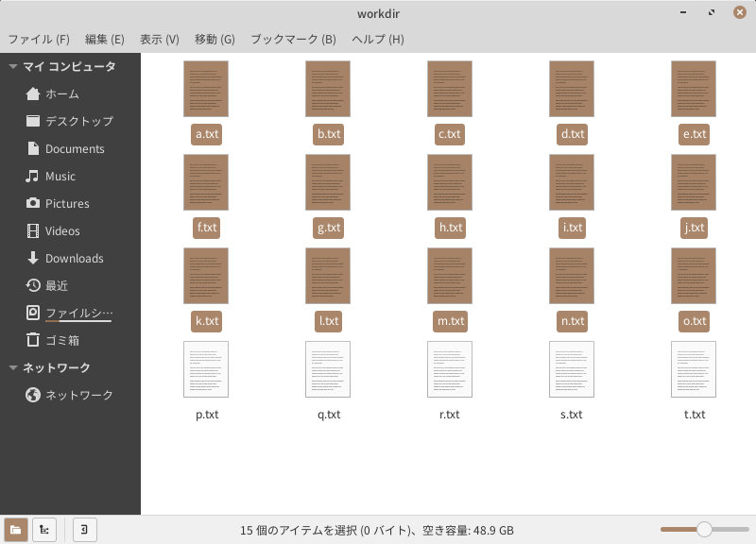Open the ファイル (F) menu

tap(39, 39)
